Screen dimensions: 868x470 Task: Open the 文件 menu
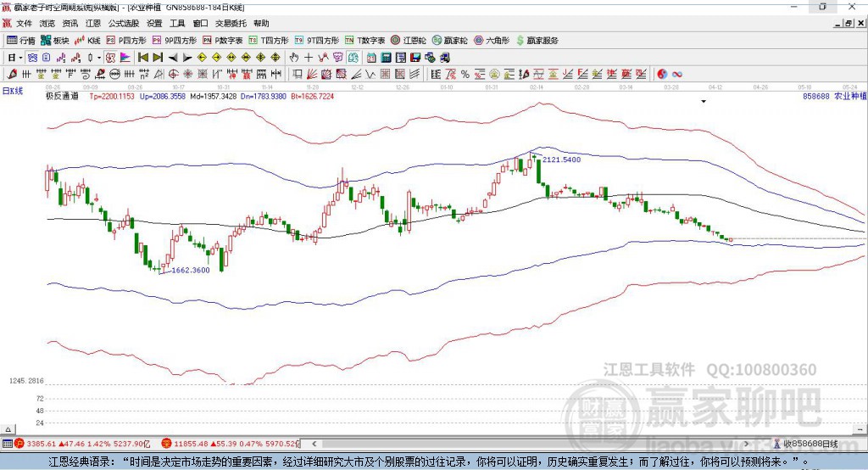click(x=24, y=23)
